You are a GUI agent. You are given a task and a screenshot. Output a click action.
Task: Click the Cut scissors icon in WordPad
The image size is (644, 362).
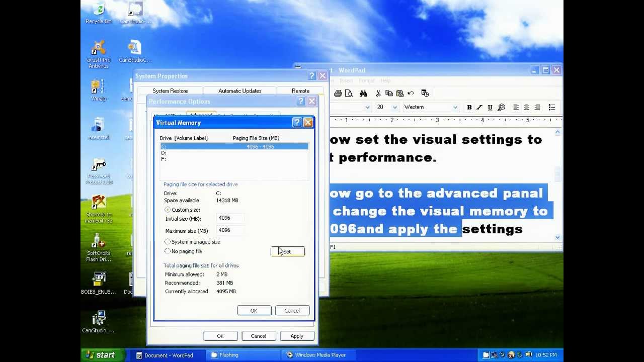click(378, 94)
